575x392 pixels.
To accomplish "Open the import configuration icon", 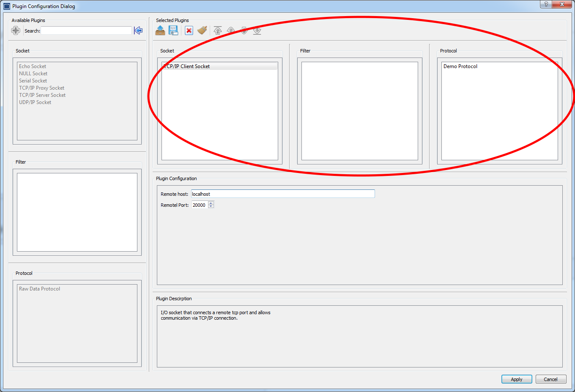I will pos(160,30).
